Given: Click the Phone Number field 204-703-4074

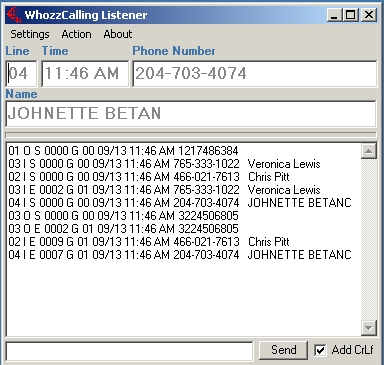Looking at the screenshot, I should 255,73.
